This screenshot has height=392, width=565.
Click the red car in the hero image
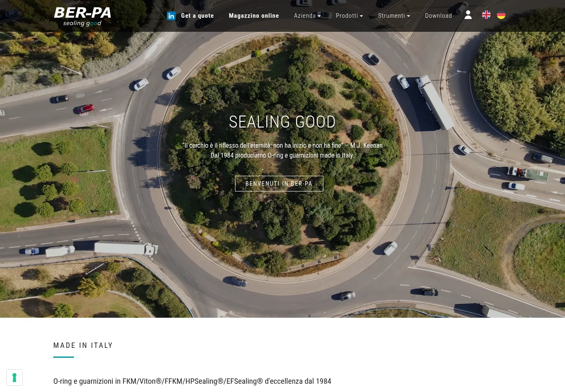85,109
